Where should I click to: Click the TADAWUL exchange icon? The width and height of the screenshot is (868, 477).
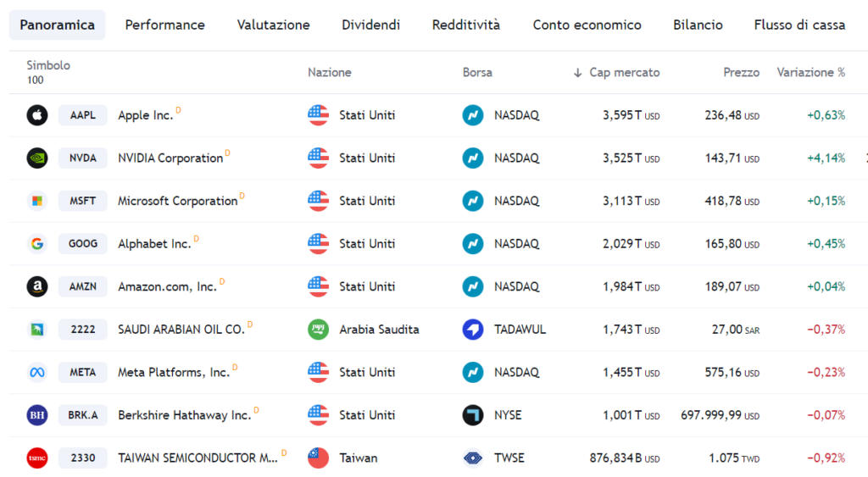473,329
